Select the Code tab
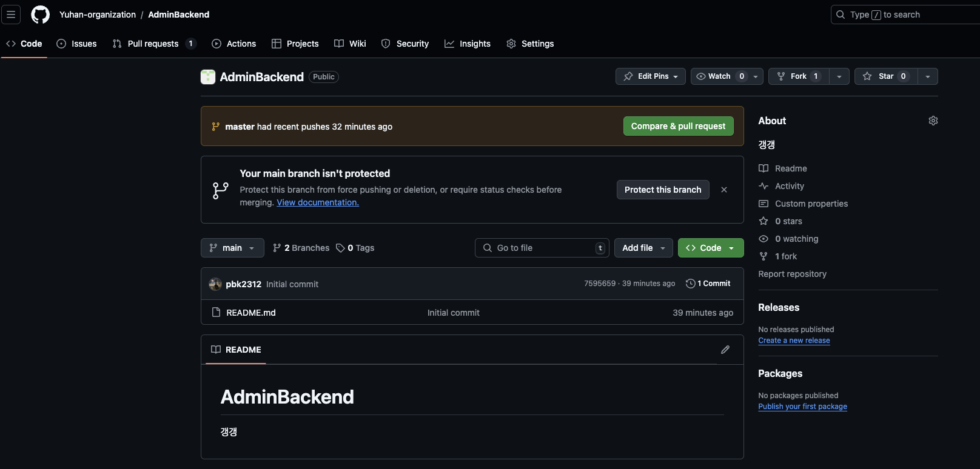The width and height of the screenshot is (980, 469). [x=24, y=44]
